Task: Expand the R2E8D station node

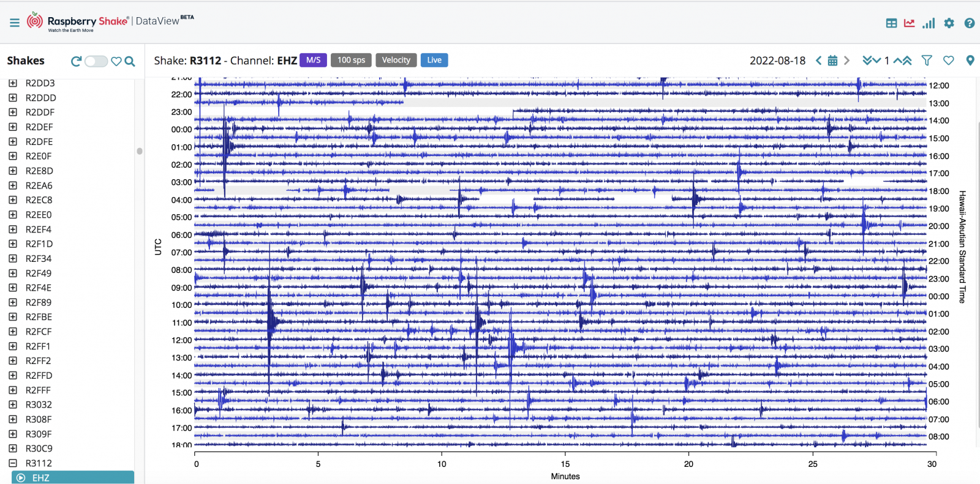Action: pyautogui.click(x=13, y=171)
